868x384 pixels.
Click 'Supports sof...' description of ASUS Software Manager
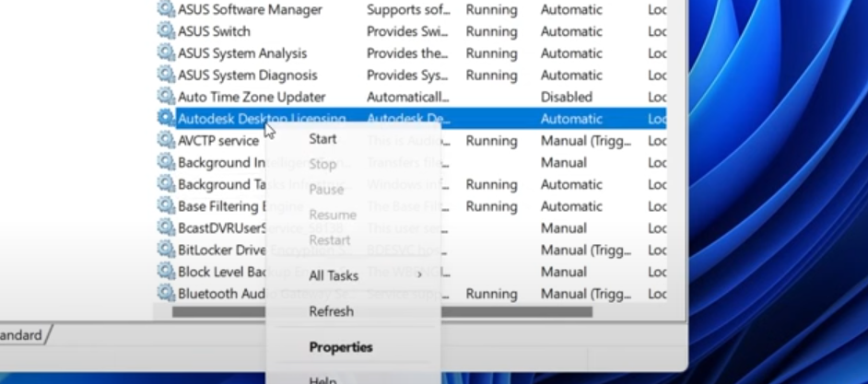[x=407, y=10]
